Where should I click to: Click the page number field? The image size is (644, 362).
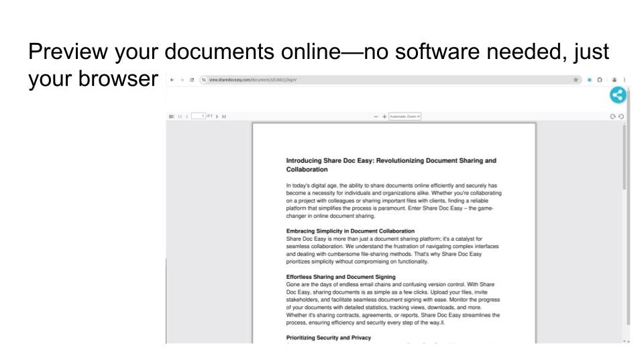[199, 116]
